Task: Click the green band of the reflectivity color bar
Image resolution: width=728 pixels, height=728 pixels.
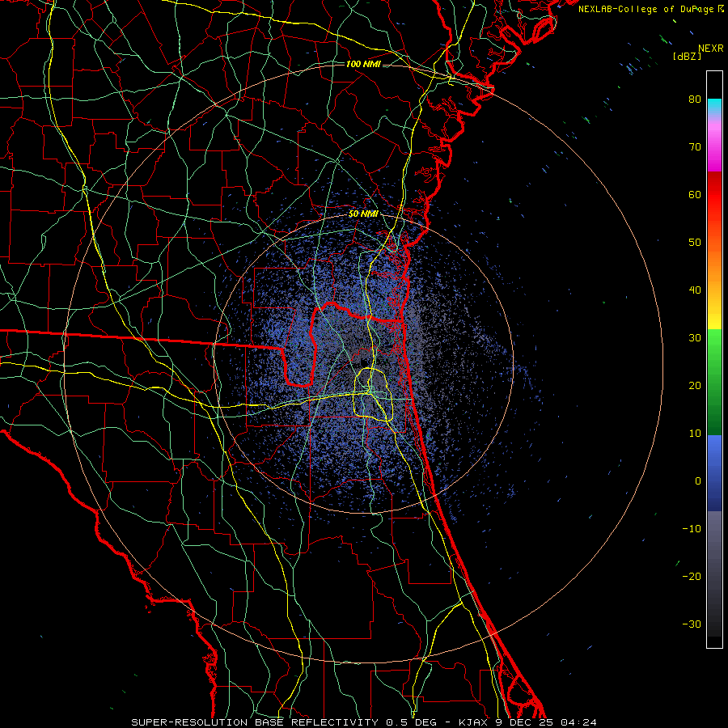Action: pyautogui.click(x=714, y=382)
